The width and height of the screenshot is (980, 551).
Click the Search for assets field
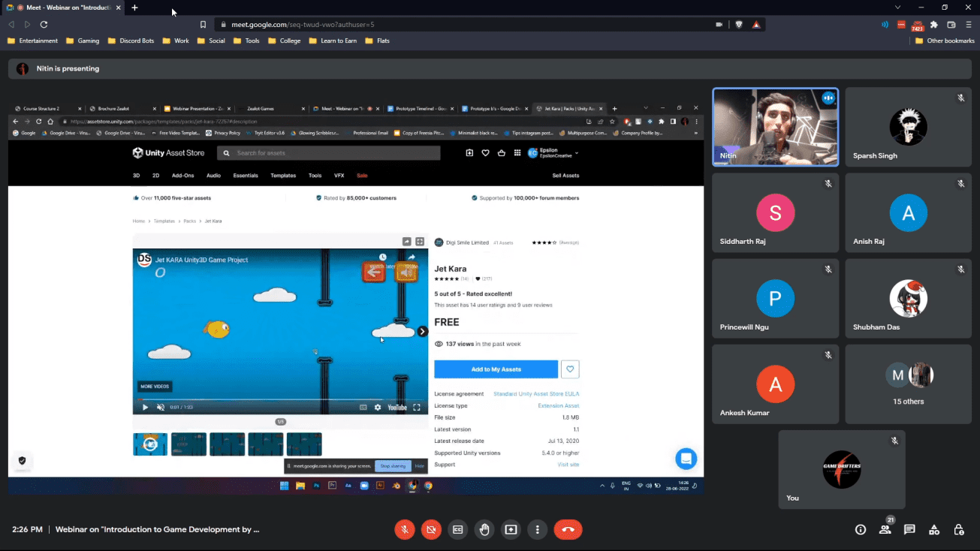[x=329, y=153]
